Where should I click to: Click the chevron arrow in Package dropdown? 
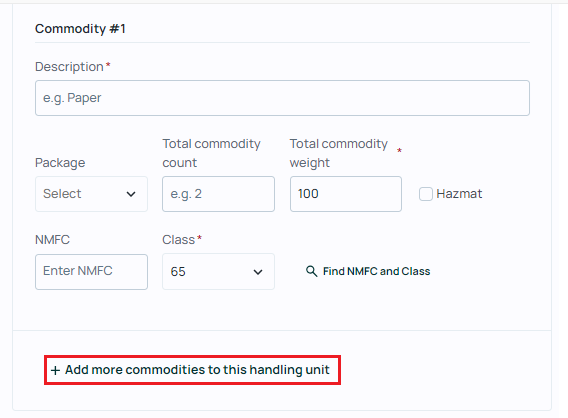click(x=131, y=194)
